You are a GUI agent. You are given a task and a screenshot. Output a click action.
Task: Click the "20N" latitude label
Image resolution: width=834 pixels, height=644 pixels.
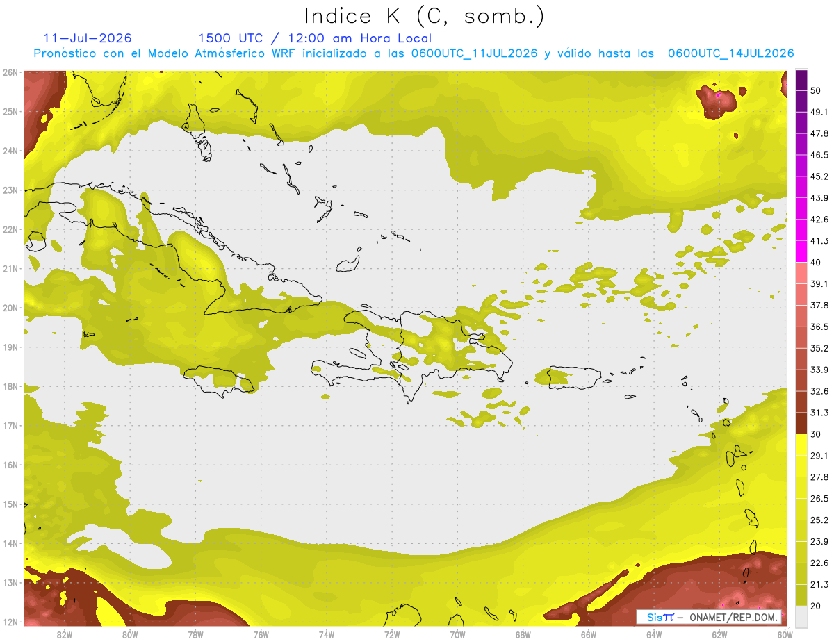coord(10,308)
